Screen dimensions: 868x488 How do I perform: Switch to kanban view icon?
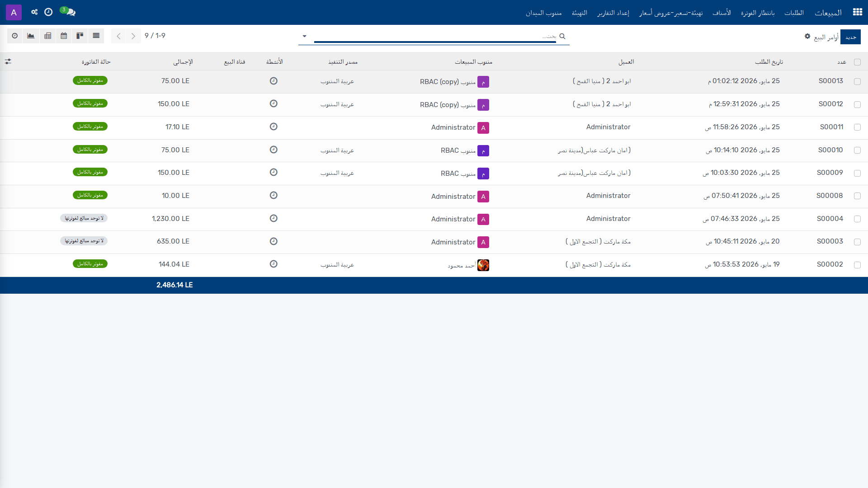click(80, 36)
